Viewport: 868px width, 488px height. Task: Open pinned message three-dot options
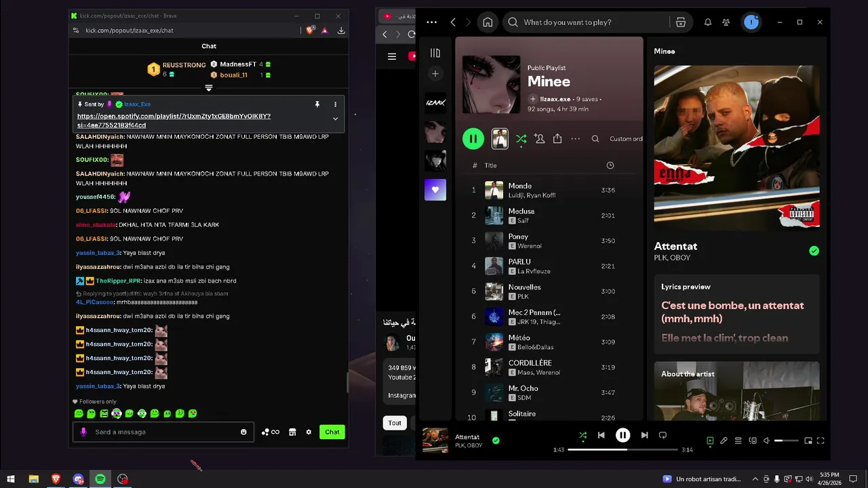[335, 104]
